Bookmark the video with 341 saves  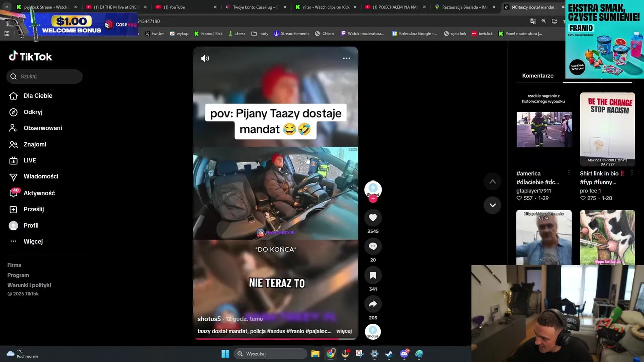point(373,275)
